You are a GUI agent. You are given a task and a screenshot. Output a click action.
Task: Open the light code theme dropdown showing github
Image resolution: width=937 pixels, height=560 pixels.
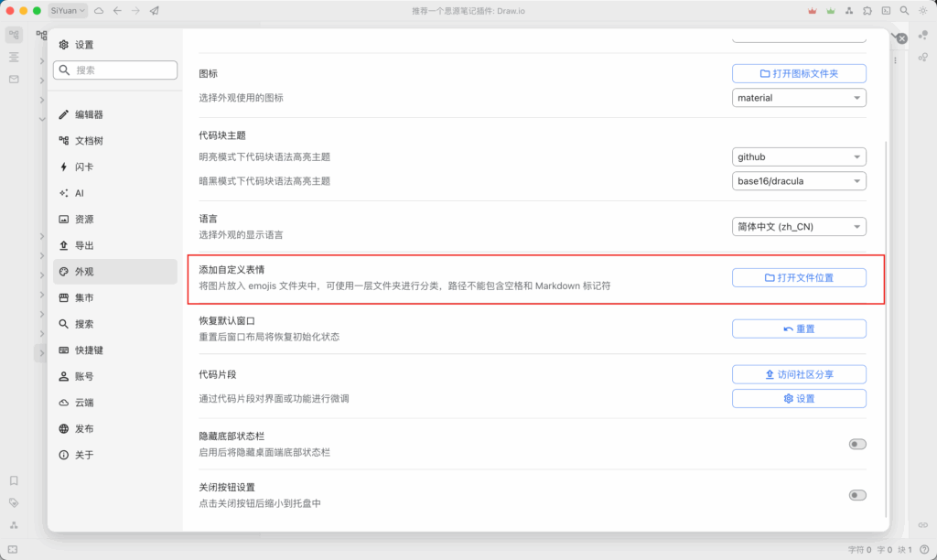click(x=799, y=156)
